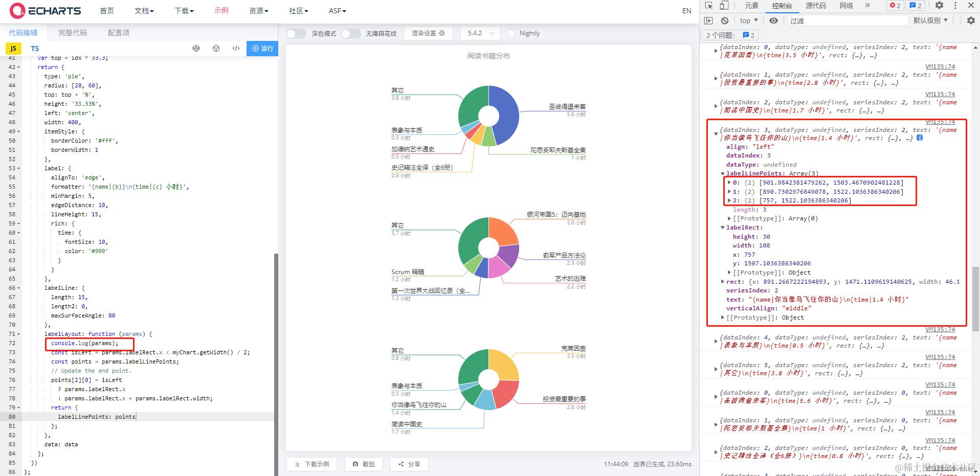Viewport: 980px width, 476px height.
Task: Click the live expression eye icon
Action: [x=773, y=20]
